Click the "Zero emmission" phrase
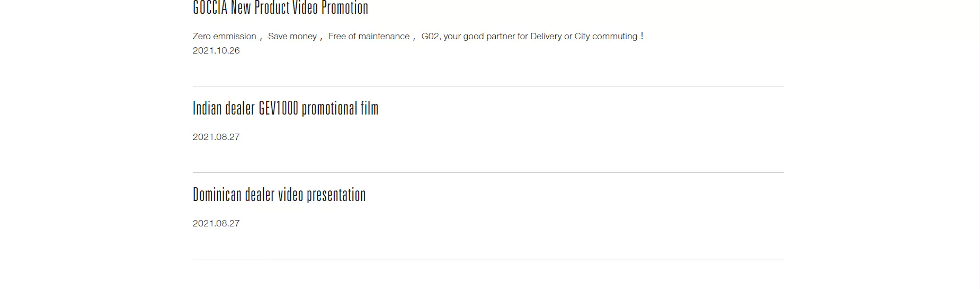Screen dimensions: 980x289 pyautogui.click(x=225, y=36)
